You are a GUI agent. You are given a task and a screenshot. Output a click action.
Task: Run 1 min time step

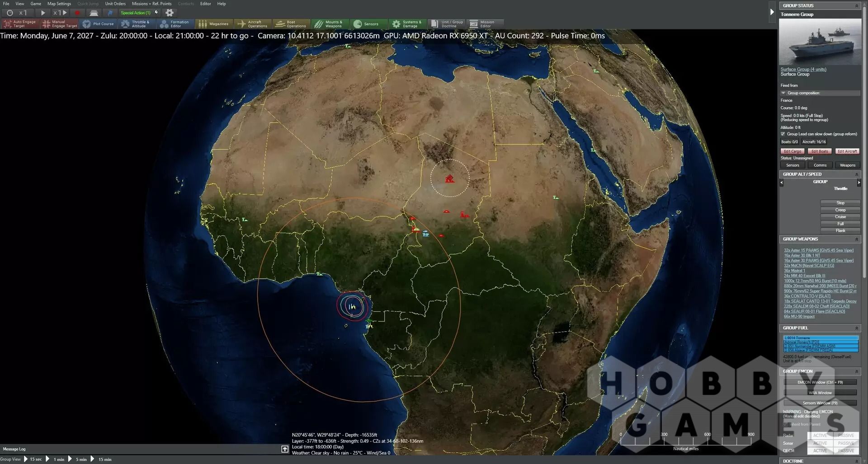[55, 459]
